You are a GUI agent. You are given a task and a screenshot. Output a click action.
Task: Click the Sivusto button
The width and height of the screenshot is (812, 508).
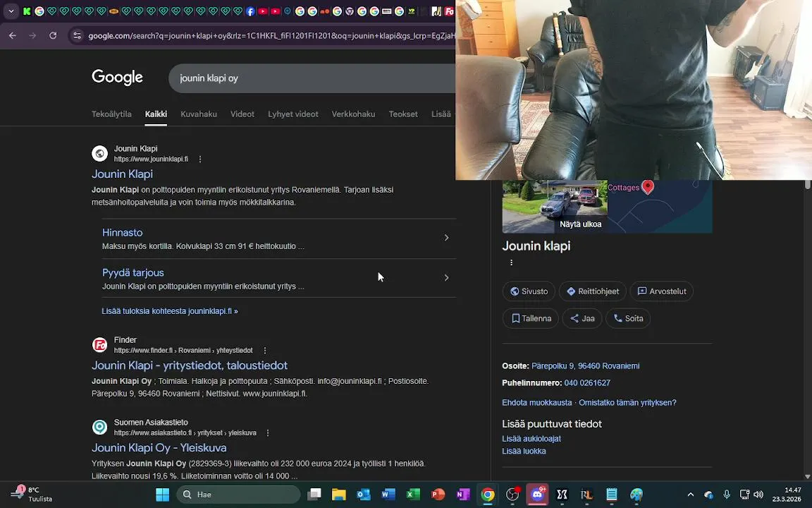coord(529,291)
